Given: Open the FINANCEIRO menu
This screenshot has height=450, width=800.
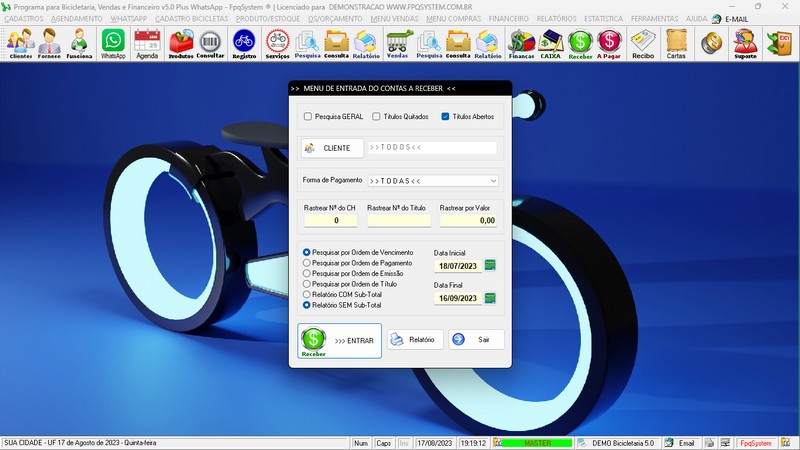Looking at the screenshot, I should click(508, 19).
